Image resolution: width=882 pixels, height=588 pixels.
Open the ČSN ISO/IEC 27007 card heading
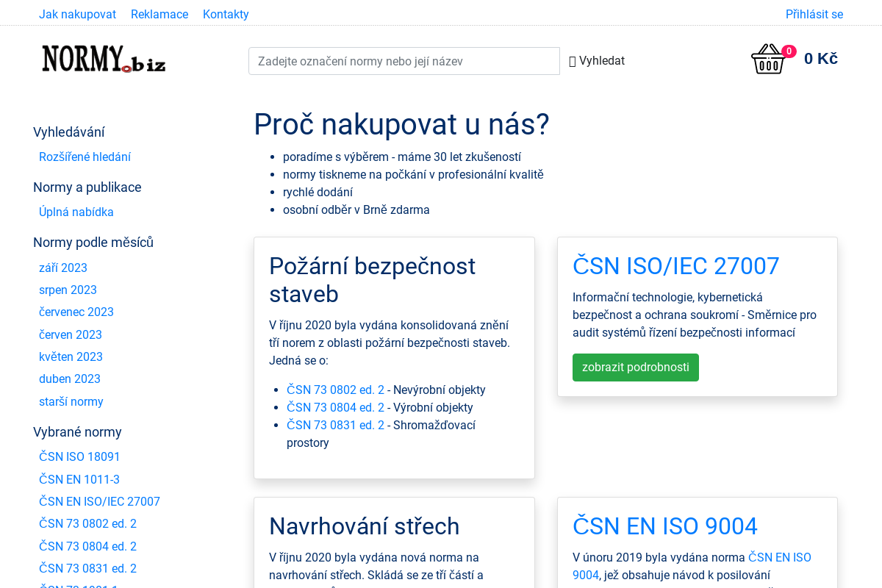click(675, 266)
